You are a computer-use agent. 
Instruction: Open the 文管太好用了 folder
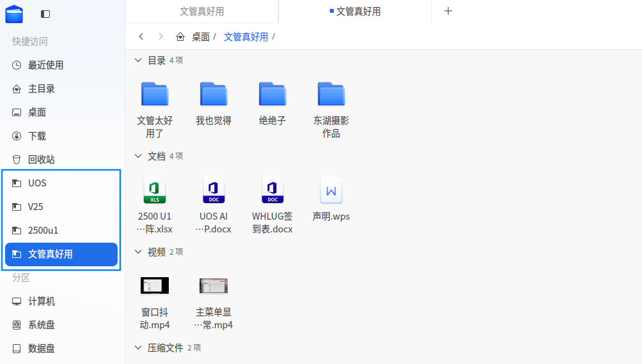[155, 95]
